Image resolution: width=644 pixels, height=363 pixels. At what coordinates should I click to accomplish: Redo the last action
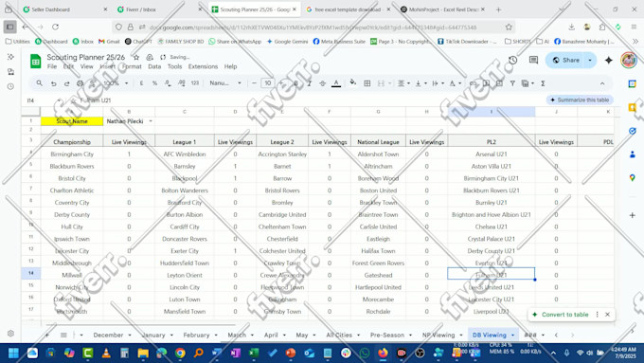click(x=66, y=83)
